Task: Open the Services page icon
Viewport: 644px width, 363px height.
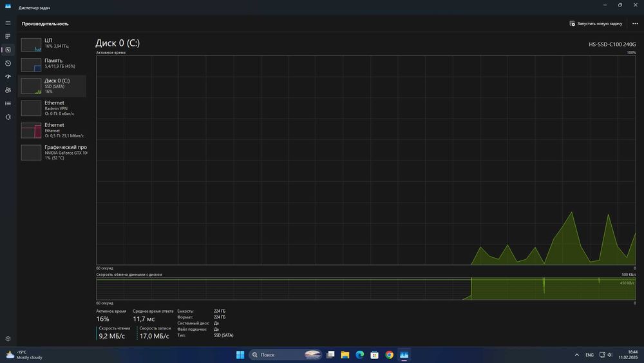Action: pos(8,117)
